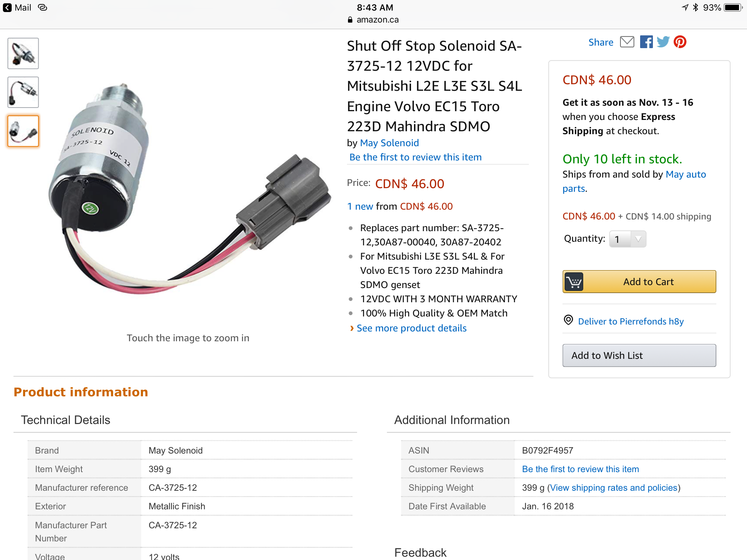The width and height of the screenshot is (747, 560).
Task: Tap the cart icon on Add to Cart
Action: click(x=574, y=282)
